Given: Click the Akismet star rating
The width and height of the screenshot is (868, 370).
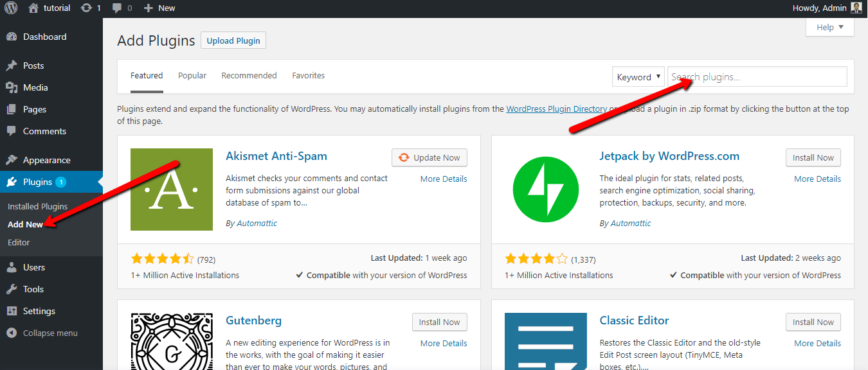Looking at the screenshot, I should click(162, 259).
